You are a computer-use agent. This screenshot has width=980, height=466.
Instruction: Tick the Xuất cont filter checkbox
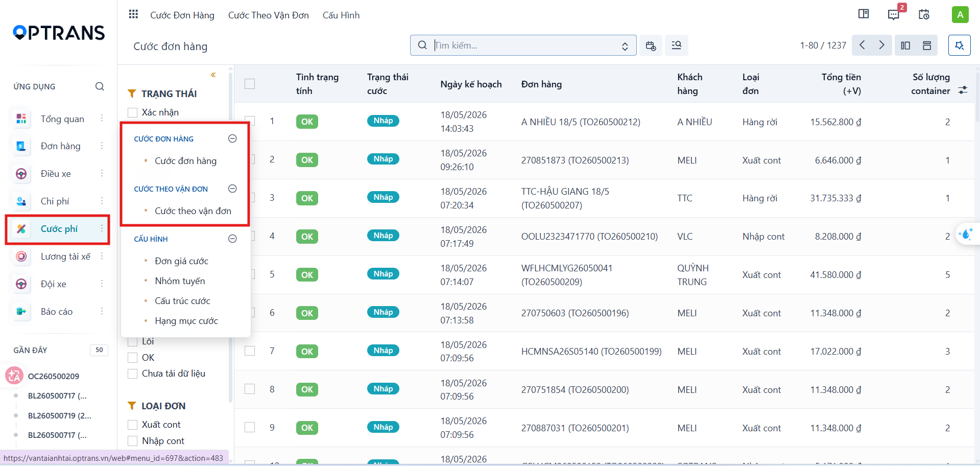(133, 425)
